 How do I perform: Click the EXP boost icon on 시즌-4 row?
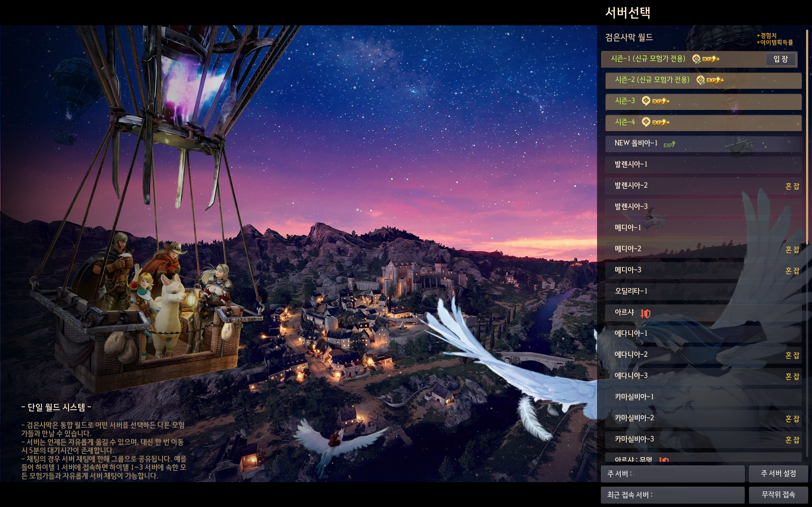click(661, 123)
